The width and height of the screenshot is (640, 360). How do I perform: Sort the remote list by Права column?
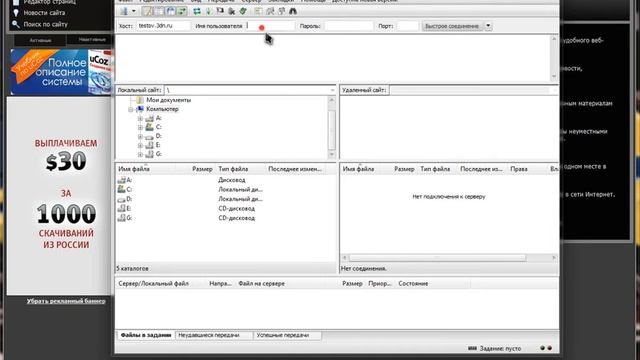527,169
